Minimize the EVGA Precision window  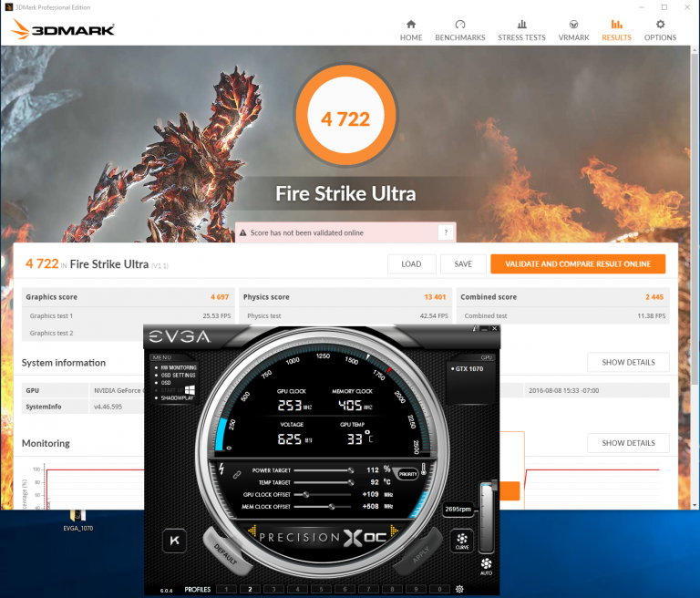[x=484, y=329]
